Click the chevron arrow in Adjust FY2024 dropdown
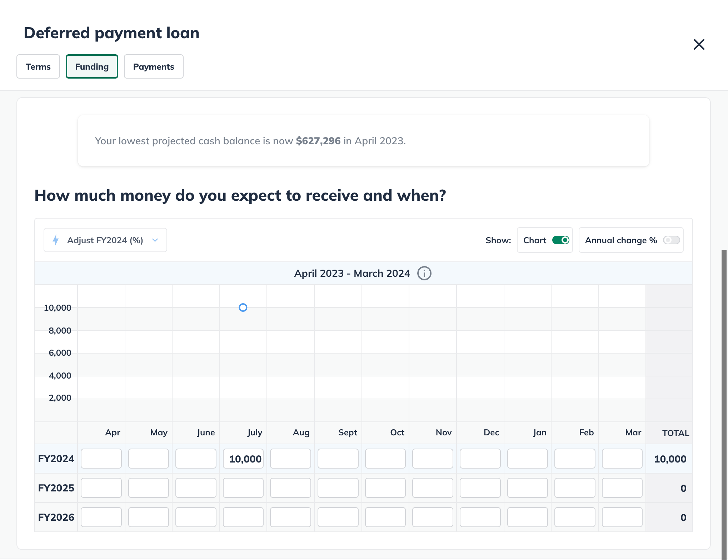Image resolution: width=728 pixels, height=560 pixels. tap(155, 240)
